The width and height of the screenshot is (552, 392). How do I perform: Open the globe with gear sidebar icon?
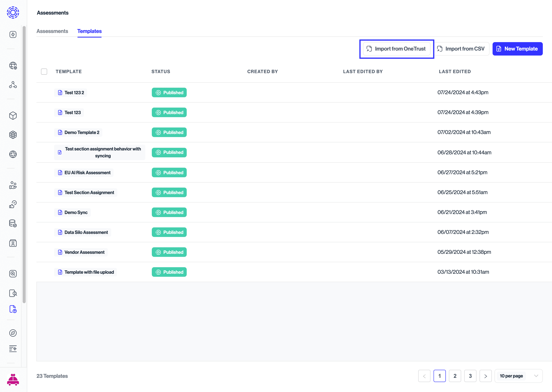pos(13,65)
